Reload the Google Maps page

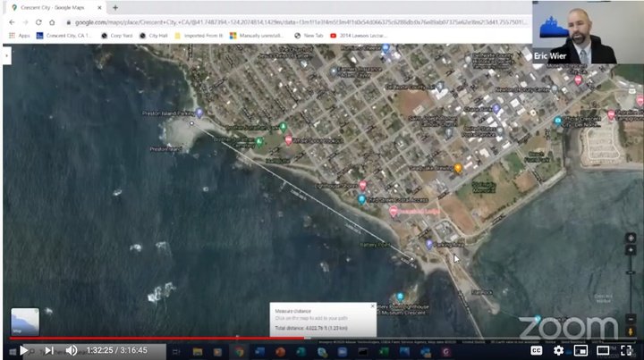pos(38,22)
